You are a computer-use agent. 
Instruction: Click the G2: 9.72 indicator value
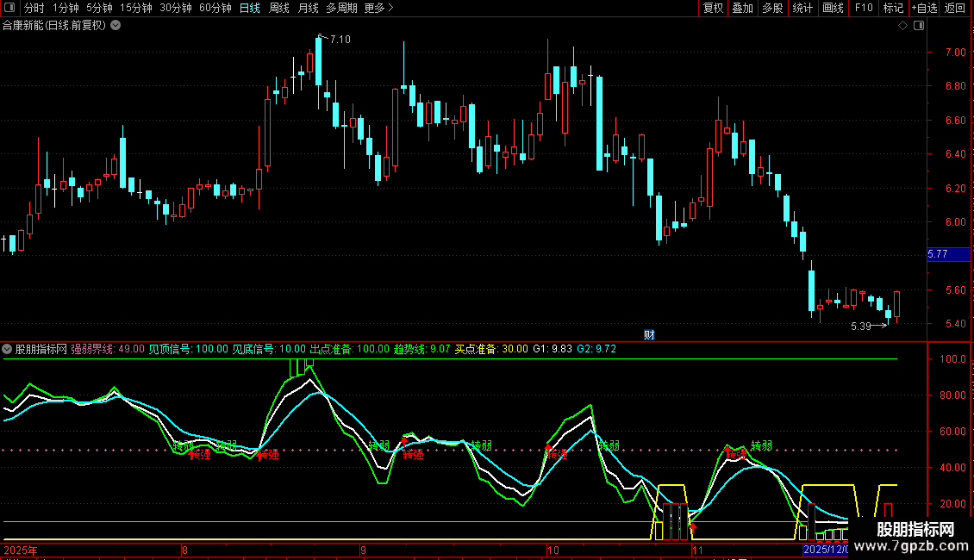click(596, 349)
